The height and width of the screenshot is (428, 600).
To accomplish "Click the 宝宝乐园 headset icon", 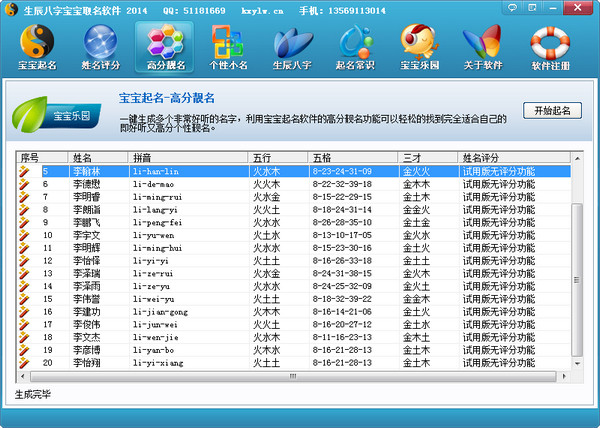I will tap(421, 47).
